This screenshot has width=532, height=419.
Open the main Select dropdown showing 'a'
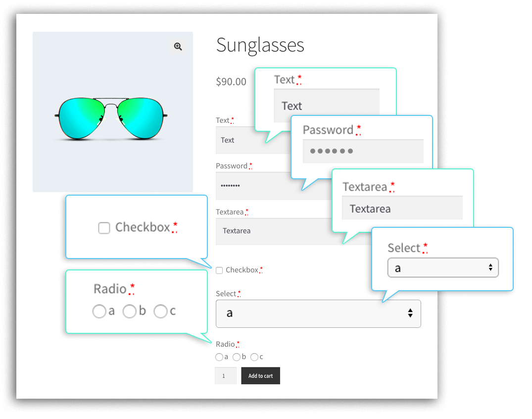[318, 314]
